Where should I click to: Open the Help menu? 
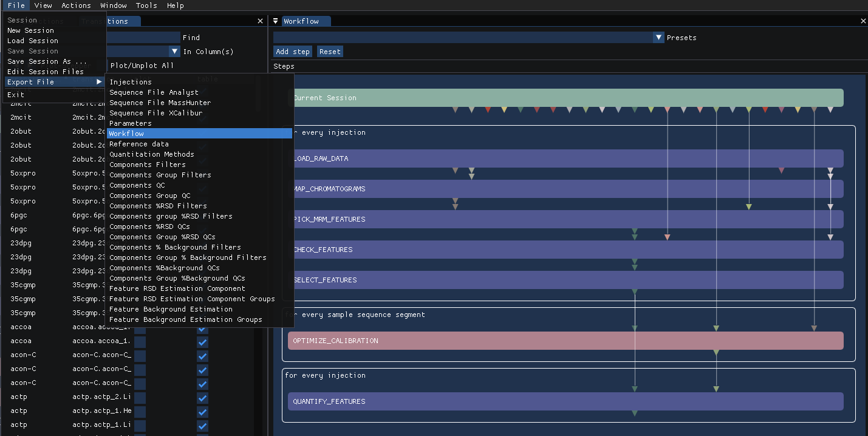176,5
